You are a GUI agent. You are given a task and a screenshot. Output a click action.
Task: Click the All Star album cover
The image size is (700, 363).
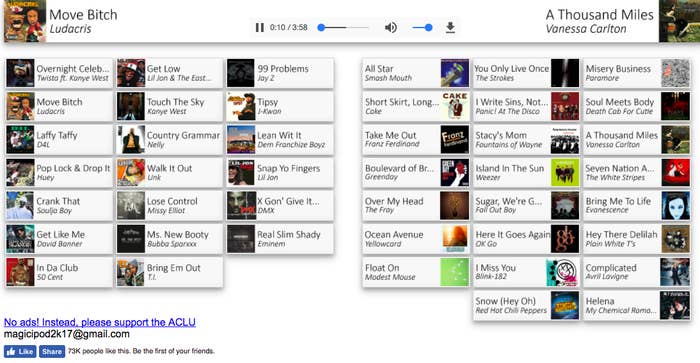454,73
